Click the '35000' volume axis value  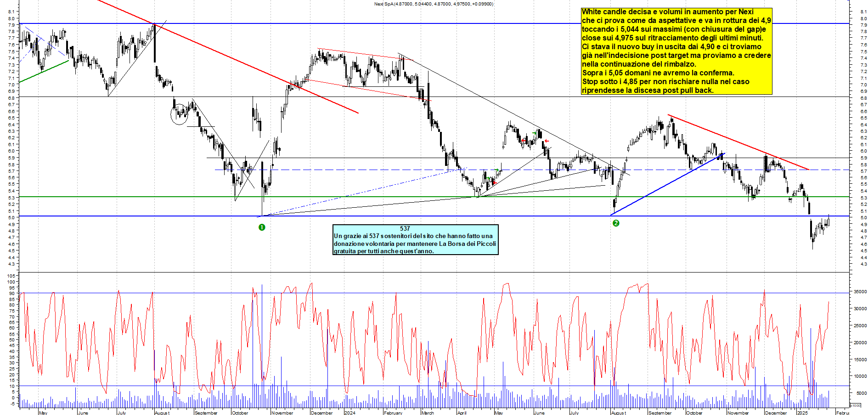point(860,292)
